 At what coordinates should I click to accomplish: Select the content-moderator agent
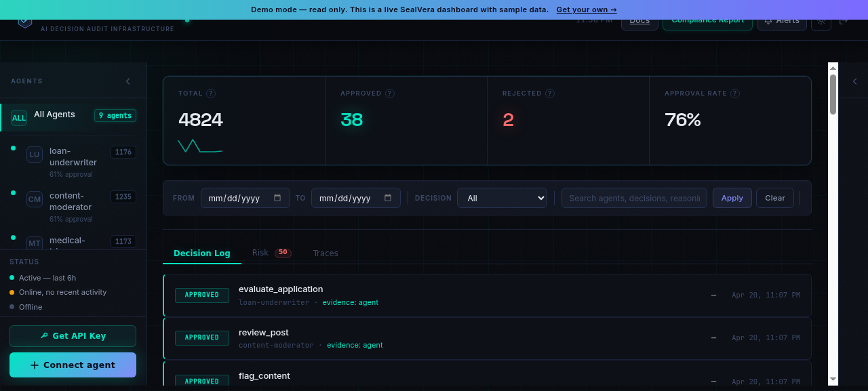[x=73, y=206]
